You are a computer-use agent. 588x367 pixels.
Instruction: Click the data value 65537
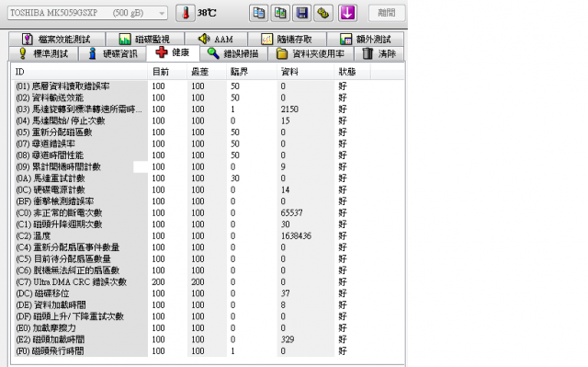point(292,212)
